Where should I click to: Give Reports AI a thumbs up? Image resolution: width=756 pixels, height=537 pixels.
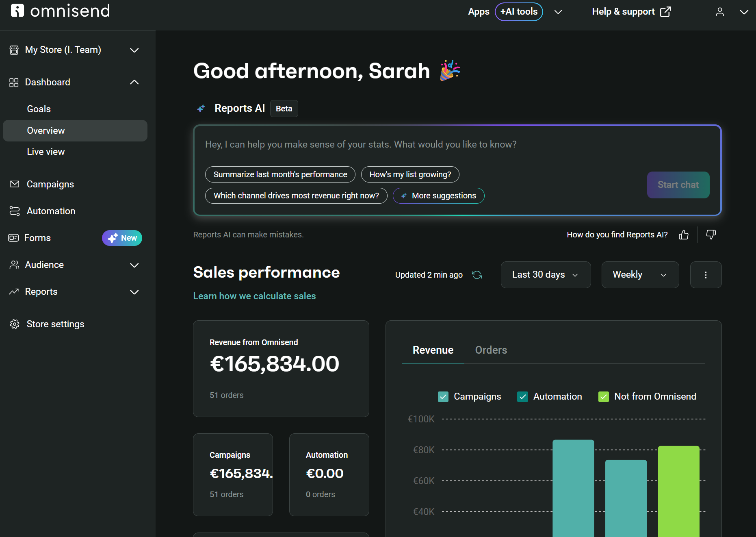[x=684, y=235]
